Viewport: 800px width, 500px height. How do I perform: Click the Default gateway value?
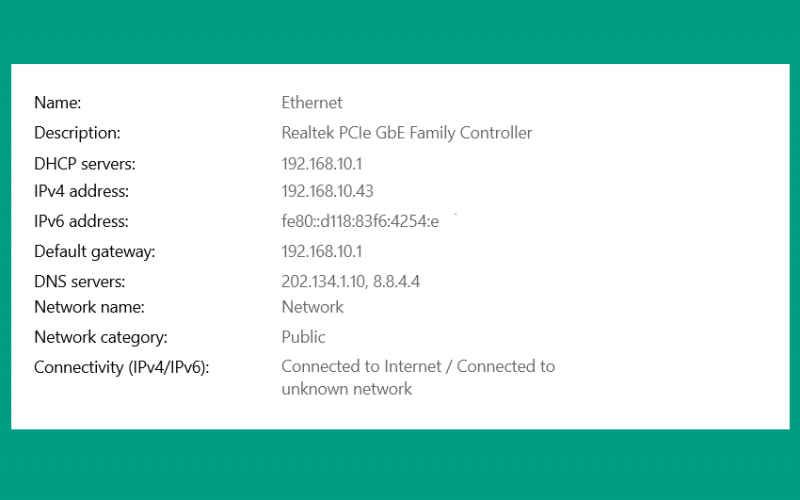[x=322, y=252]
